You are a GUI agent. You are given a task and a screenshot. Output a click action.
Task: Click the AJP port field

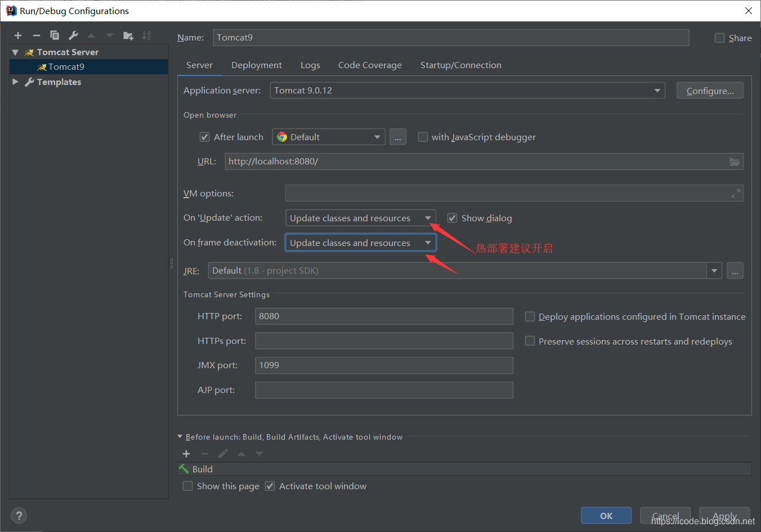coord(384,390)
